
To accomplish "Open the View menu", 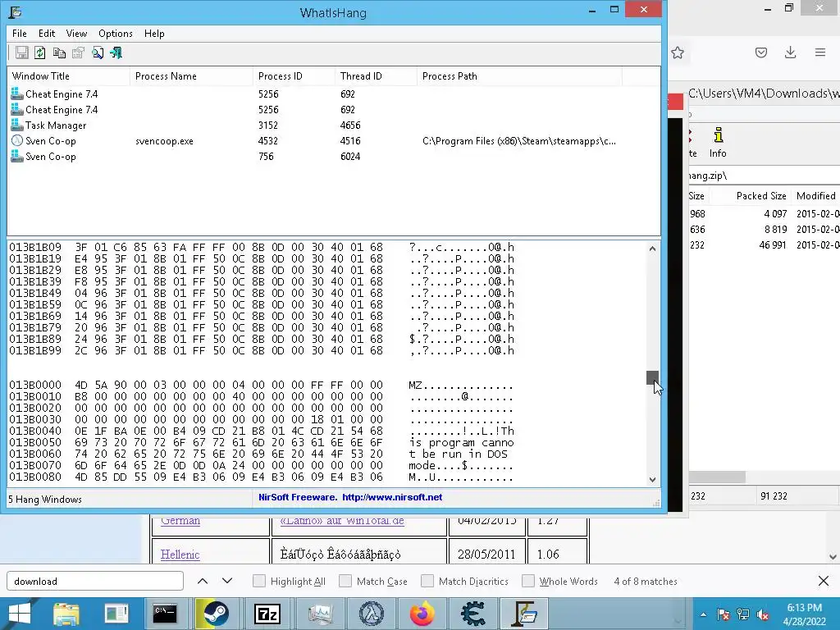I will (x=76, y=33).
